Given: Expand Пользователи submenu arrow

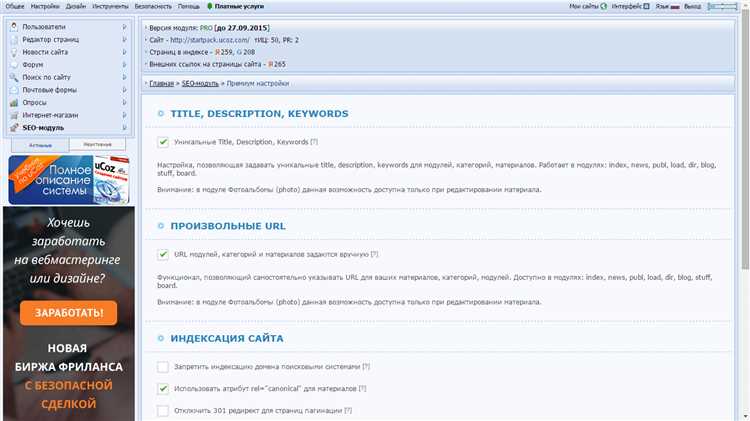Looking at the screenshot, I should (x=124, y=27).
